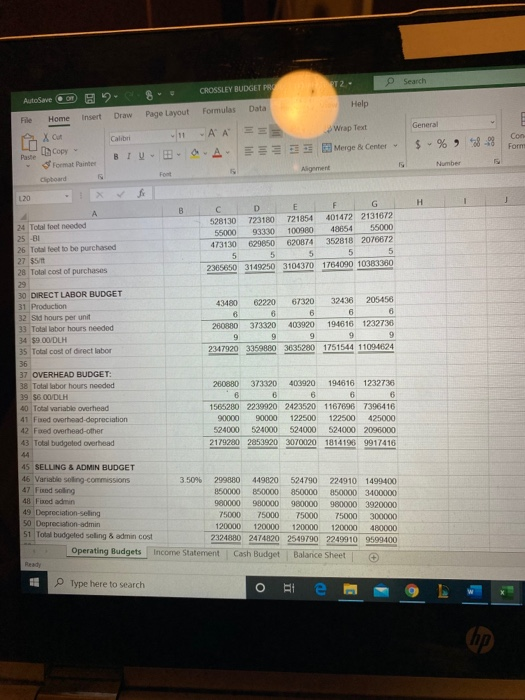This screenshot has height=700, width=525.
Task: Click the Undo arrow icon
Action: [107, 96]
